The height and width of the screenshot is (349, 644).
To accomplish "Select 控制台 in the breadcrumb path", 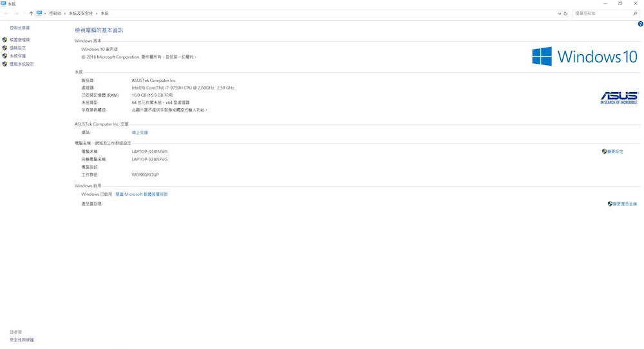I will click(55, 14).
